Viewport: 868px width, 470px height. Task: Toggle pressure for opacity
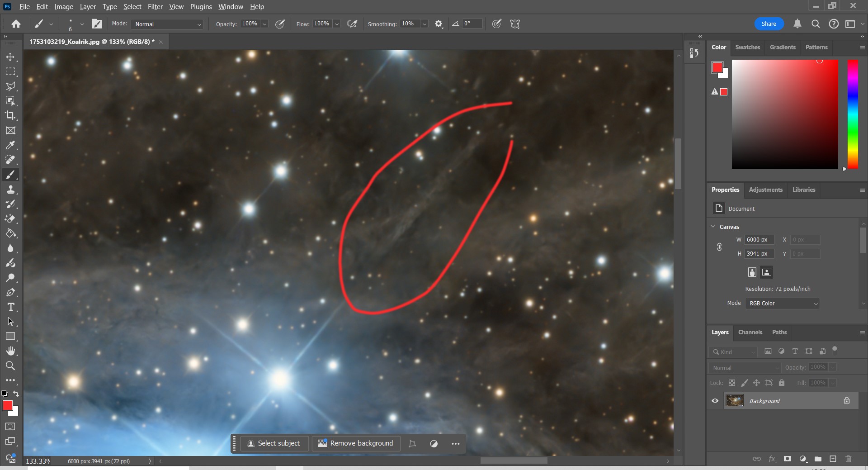(x=280, y=24)
